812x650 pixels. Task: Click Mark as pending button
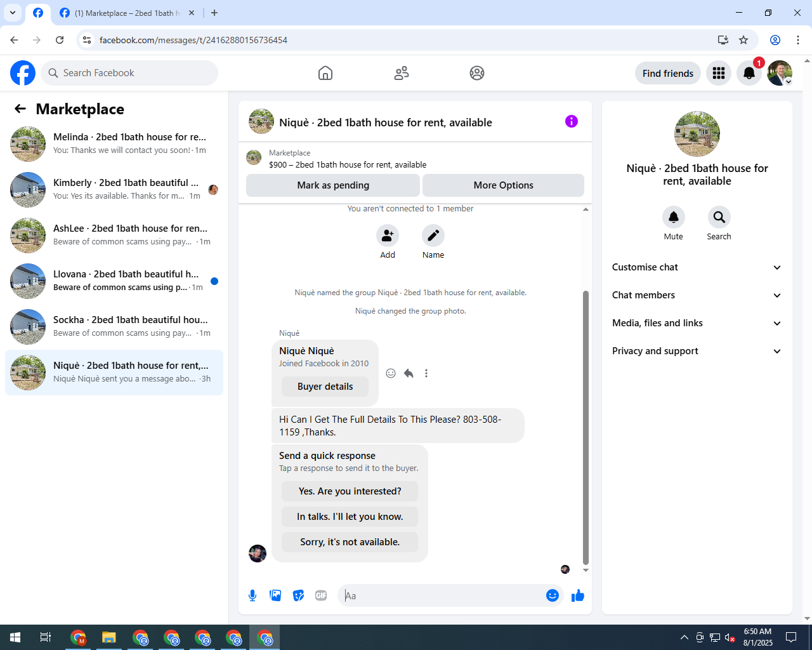tap(333, 185)
